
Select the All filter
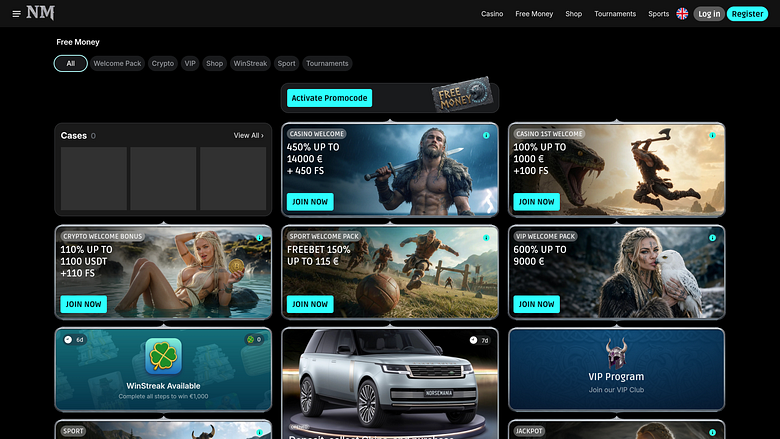pos(71,64)
